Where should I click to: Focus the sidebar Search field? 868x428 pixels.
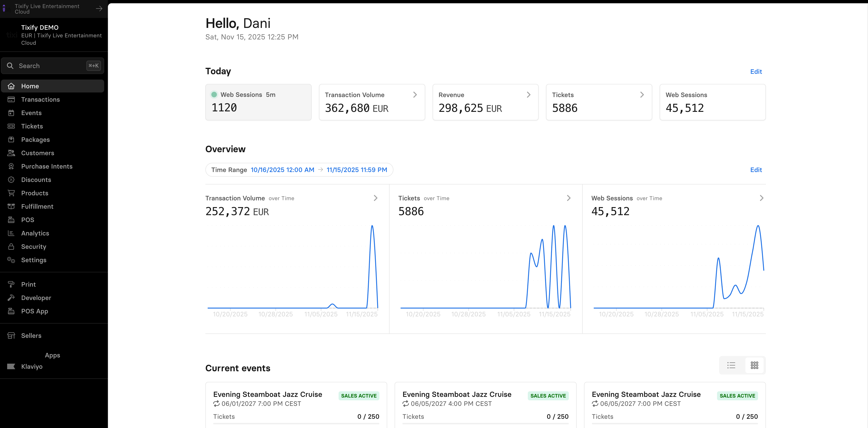coord(50,66)
